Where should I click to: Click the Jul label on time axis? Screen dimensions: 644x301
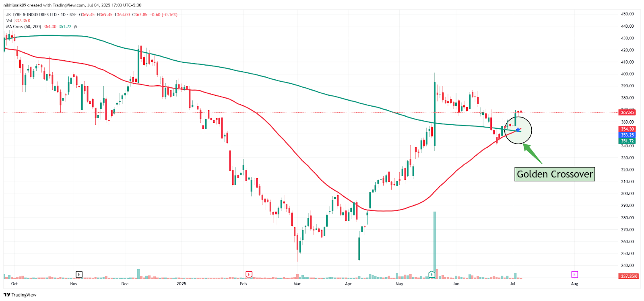pos(512,284)
